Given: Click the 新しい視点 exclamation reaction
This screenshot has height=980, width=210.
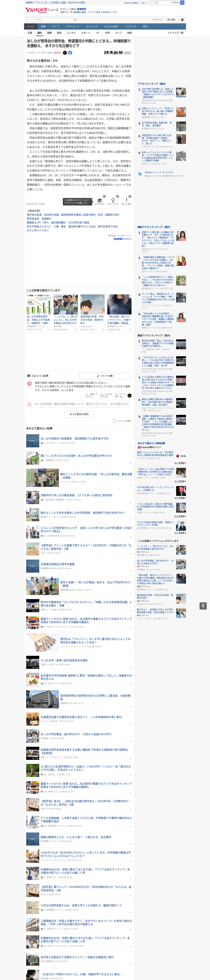Looking at the screenshot, I should 127,200.
